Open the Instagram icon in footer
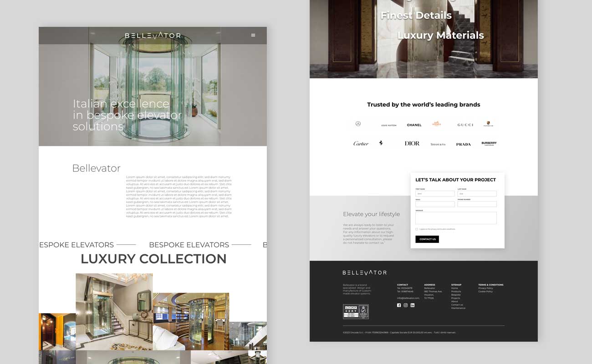Screen dimensions: 592x364 coord(406,305)
